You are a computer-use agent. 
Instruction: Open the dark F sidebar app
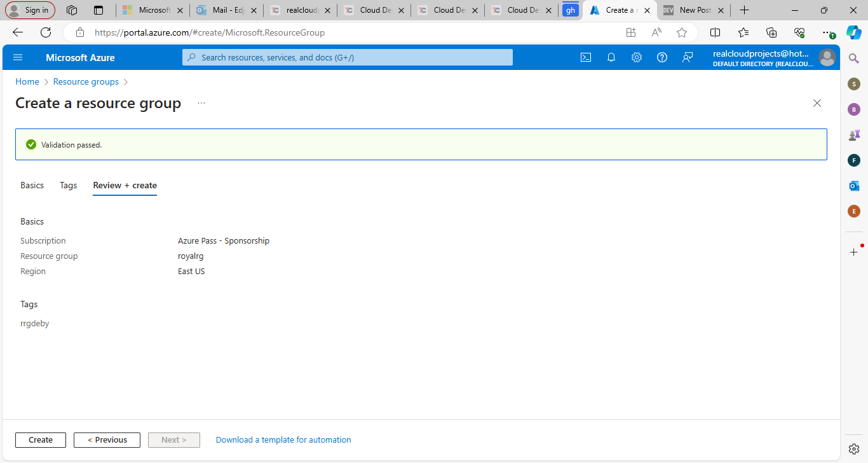pos(854,160)
